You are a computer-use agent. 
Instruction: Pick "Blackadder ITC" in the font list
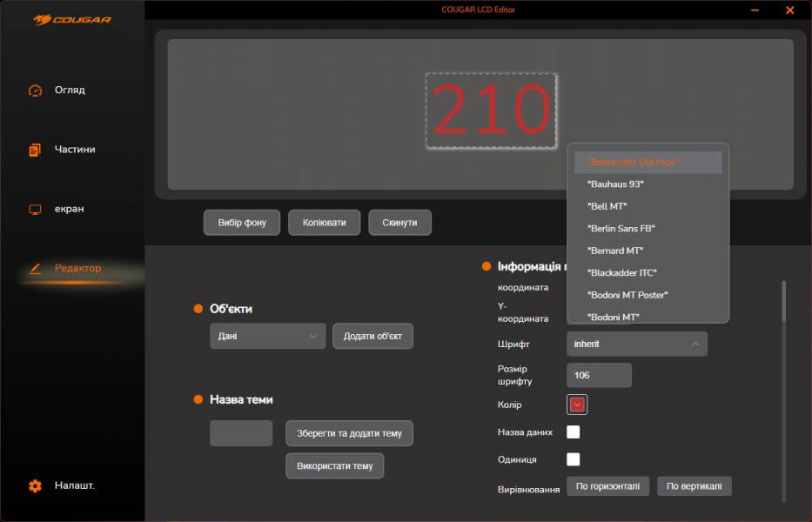pos(621,273)
